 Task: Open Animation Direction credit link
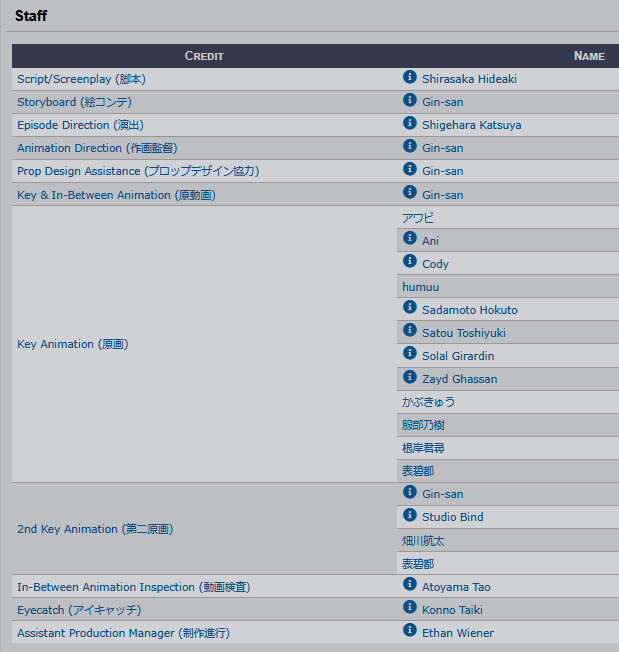coord(97,148)
